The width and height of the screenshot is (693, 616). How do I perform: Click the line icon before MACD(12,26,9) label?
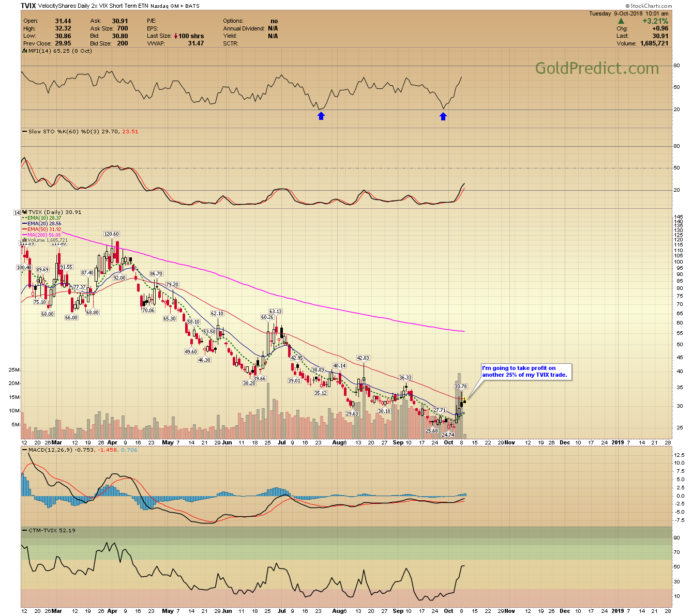pyautogui.click(x=25, y=450)
